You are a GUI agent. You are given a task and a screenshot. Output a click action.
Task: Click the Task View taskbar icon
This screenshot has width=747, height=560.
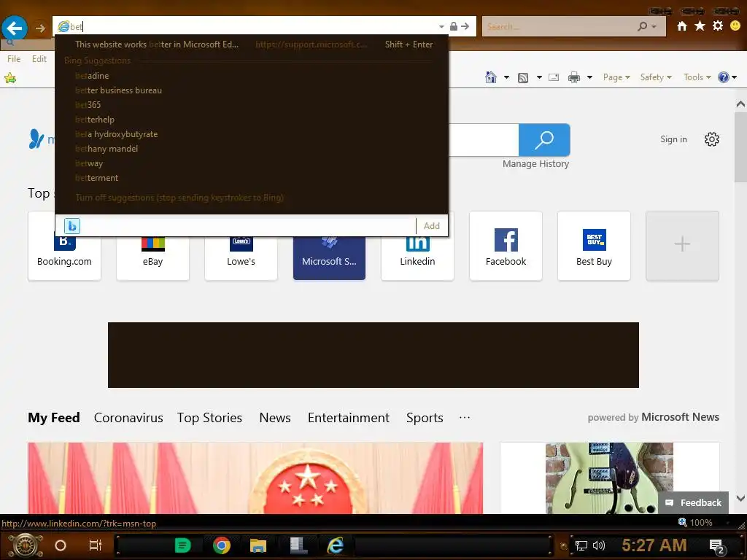[x=96, y=545]
